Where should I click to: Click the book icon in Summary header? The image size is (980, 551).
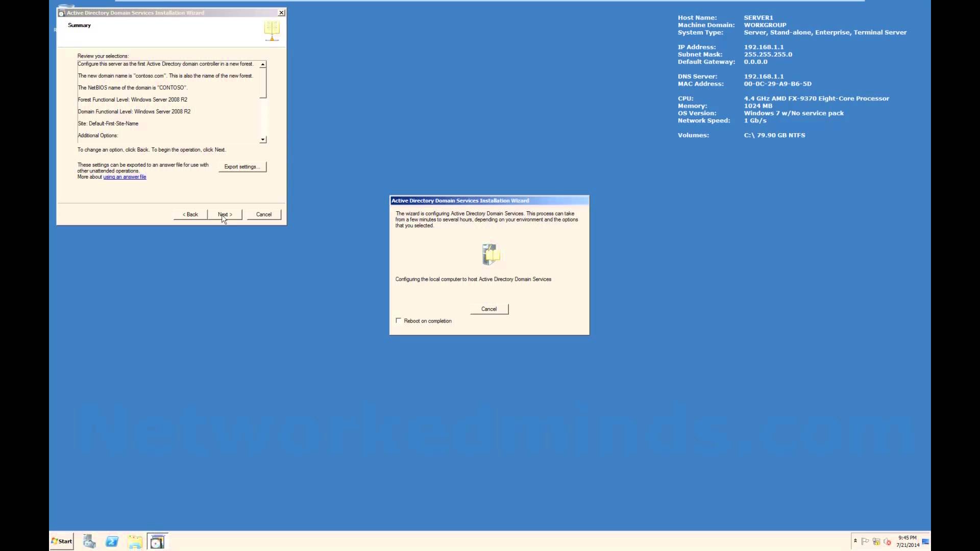pyautogui.click(x=272, y=31)
